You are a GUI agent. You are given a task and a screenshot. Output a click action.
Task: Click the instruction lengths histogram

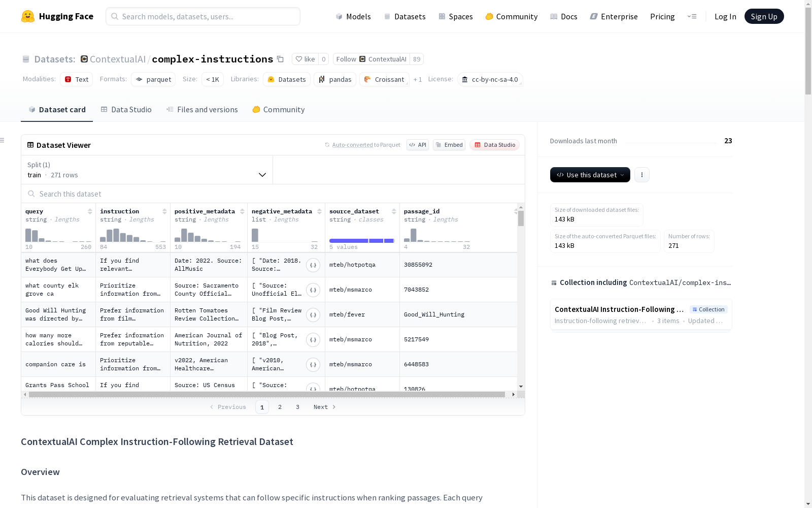133,235
